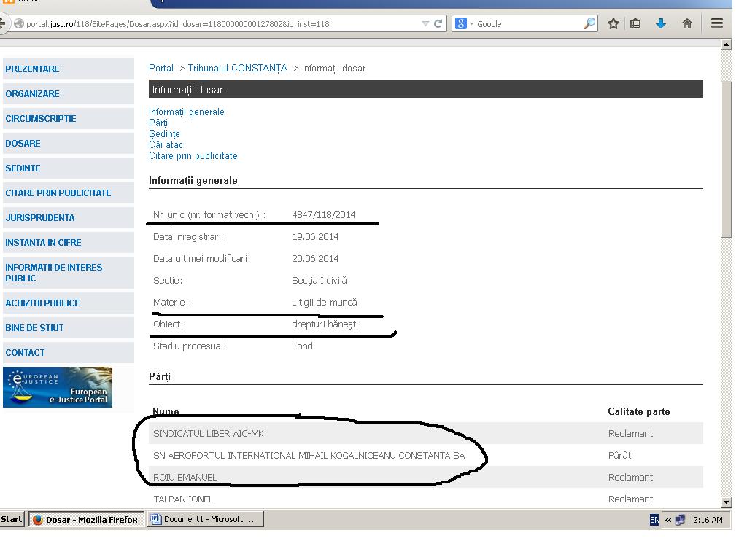Bookmark this page with the star icon
Image resolution: width=747 pixels, height=560 pixels.
[x=614, y=24]
